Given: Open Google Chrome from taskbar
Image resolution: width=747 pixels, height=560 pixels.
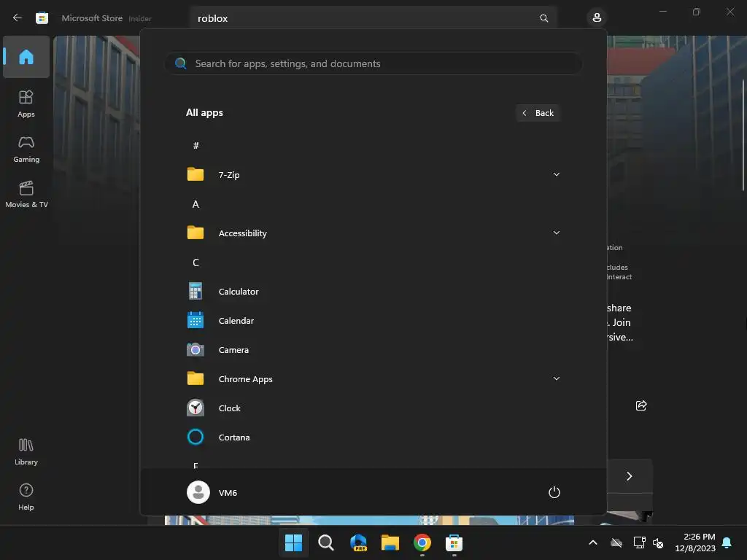Looking at the screenshot, I should [422, 542].
